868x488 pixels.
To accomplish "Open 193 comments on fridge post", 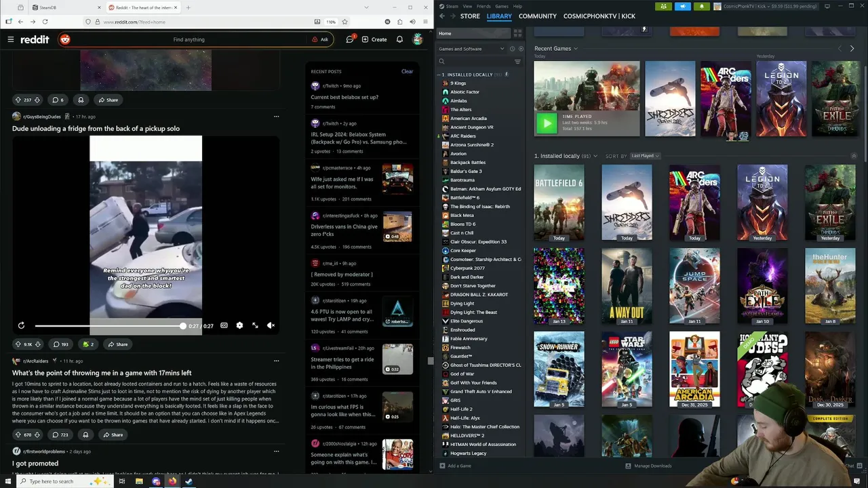I will [x=61, y=344].
